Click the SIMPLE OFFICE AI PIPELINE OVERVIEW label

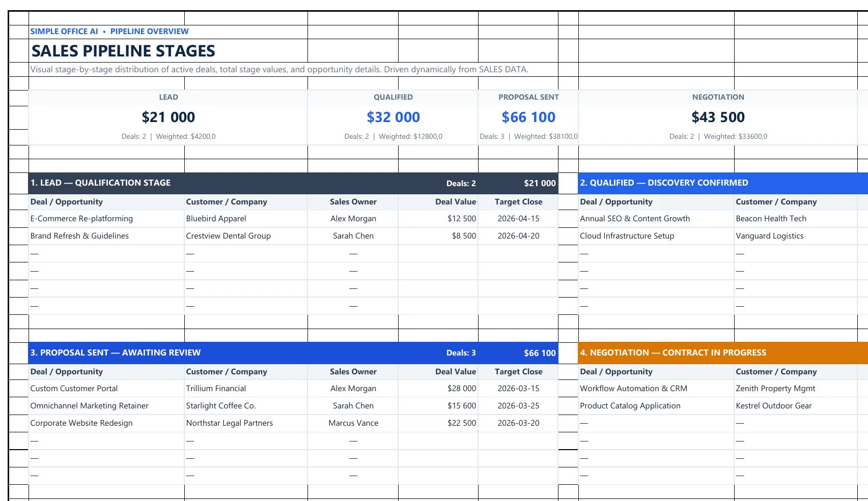[x=109, y=32]
